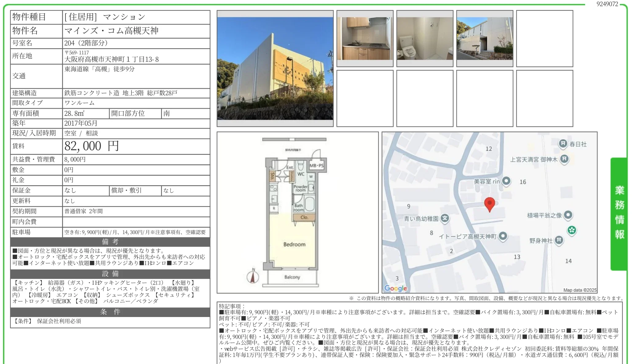The height and width of the screenshot is (364, 632).
Task: Click the 美容室 rin map marker
Action: 506,181
